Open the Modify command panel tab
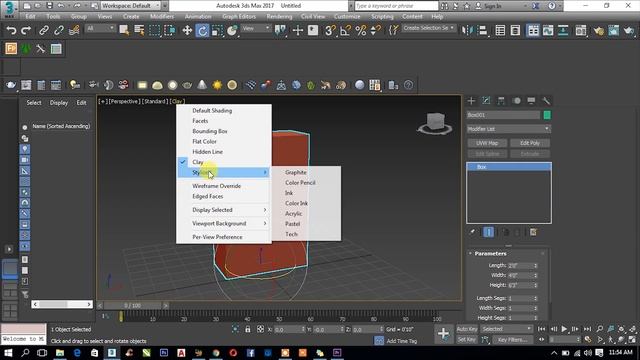 pos(486,101)
